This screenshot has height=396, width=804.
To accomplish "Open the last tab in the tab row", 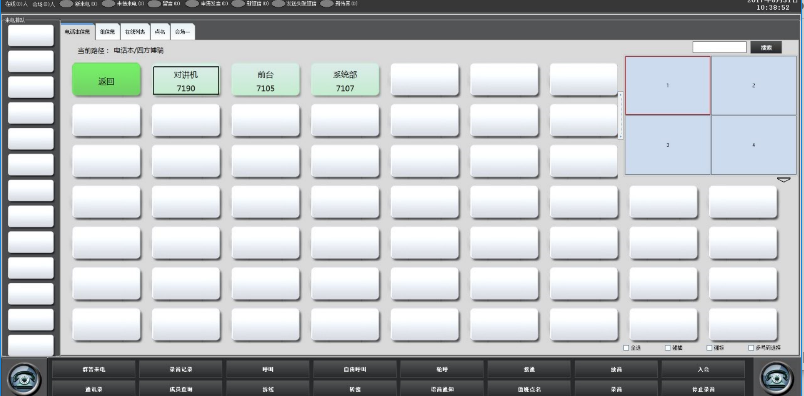I will pos(183,32).
